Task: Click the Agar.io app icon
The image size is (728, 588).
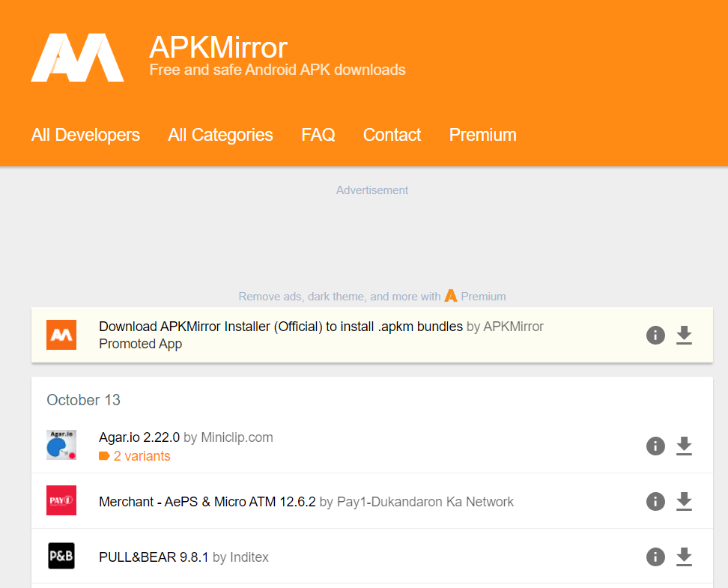Action: pyautogui.click(x=61, y=445)
